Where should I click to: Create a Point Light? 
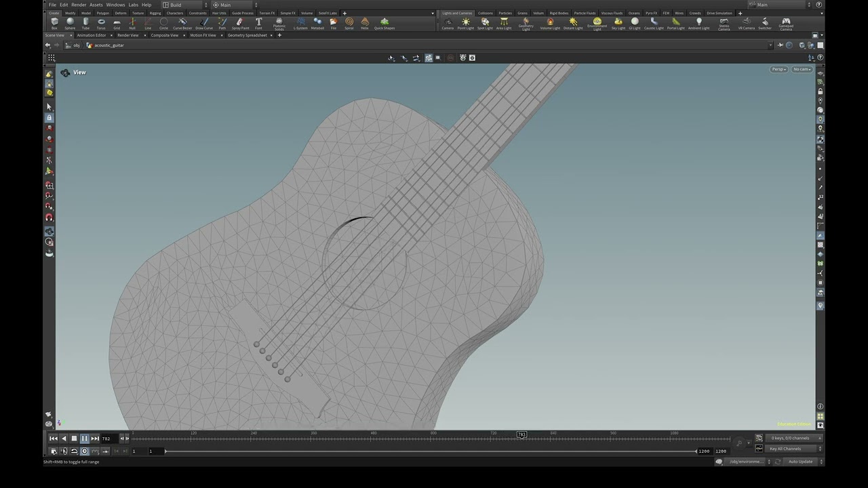tap(466, 24)
